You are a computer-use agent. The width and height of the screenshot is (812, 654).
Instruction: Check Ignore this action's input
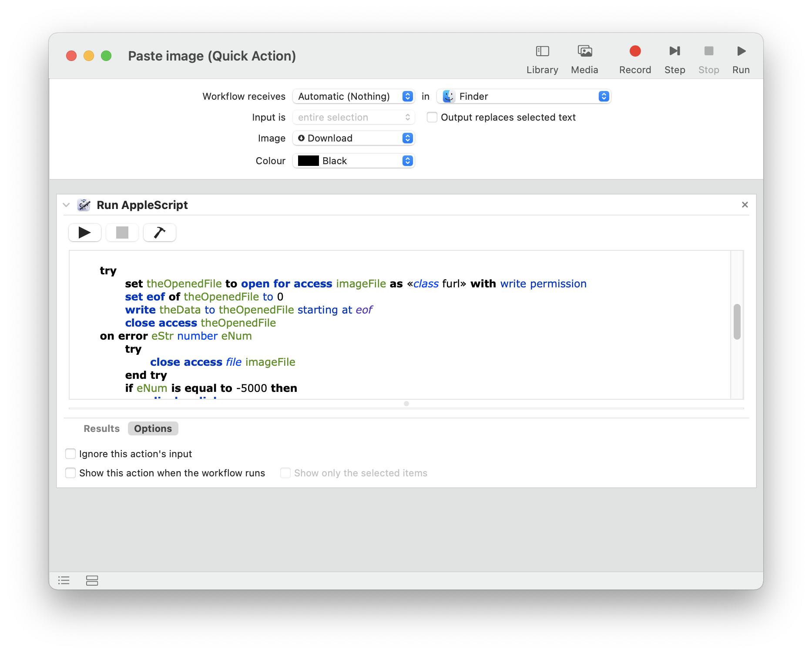coord(70,453)
